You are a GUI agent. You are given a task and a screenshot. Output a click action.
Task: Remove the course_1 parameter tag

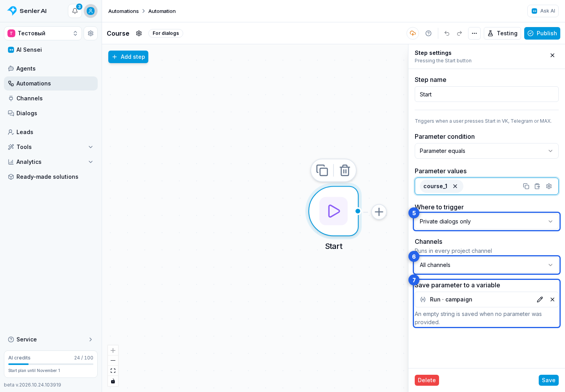[x=455, y=186]
